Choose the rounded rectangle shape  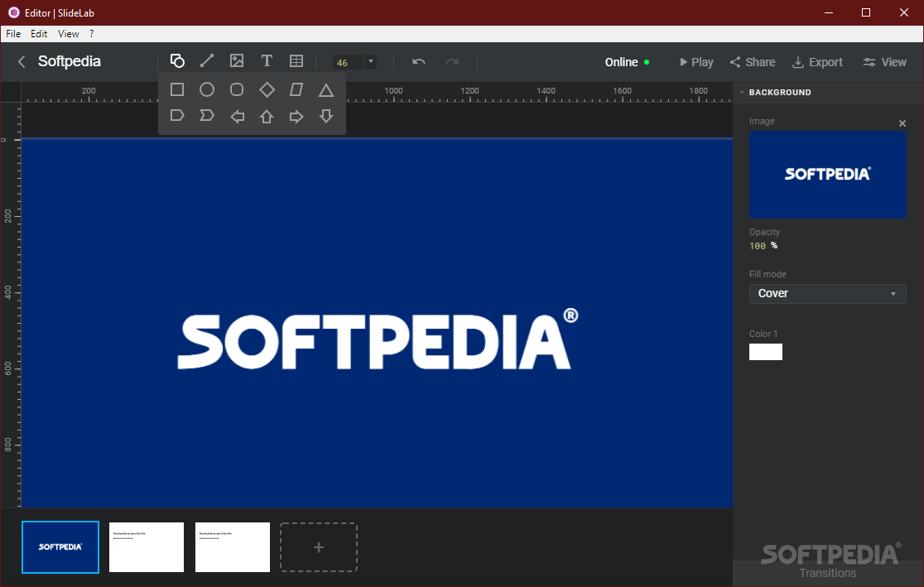tap(237, 89)
